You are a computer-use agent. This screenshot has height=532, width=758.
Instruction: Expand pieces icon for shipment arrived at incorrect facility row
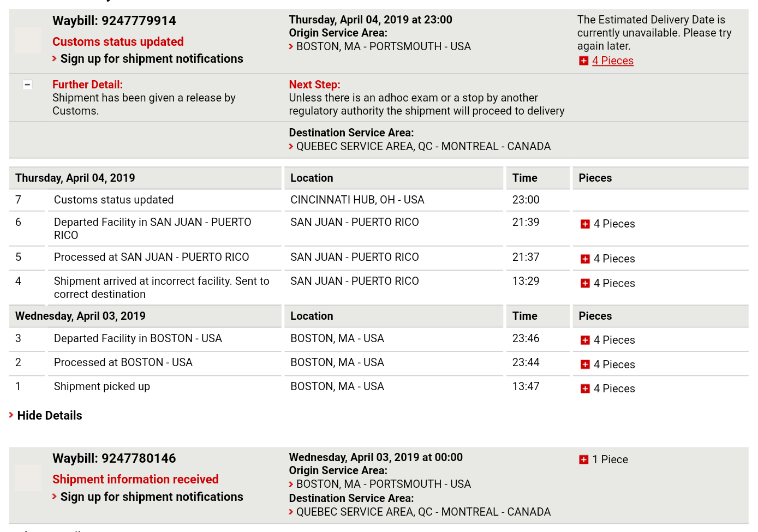585,283
